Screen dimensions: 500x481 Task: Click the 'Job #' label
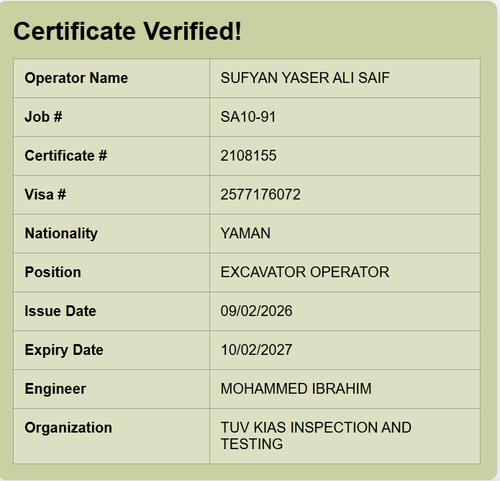pos(43,117)
